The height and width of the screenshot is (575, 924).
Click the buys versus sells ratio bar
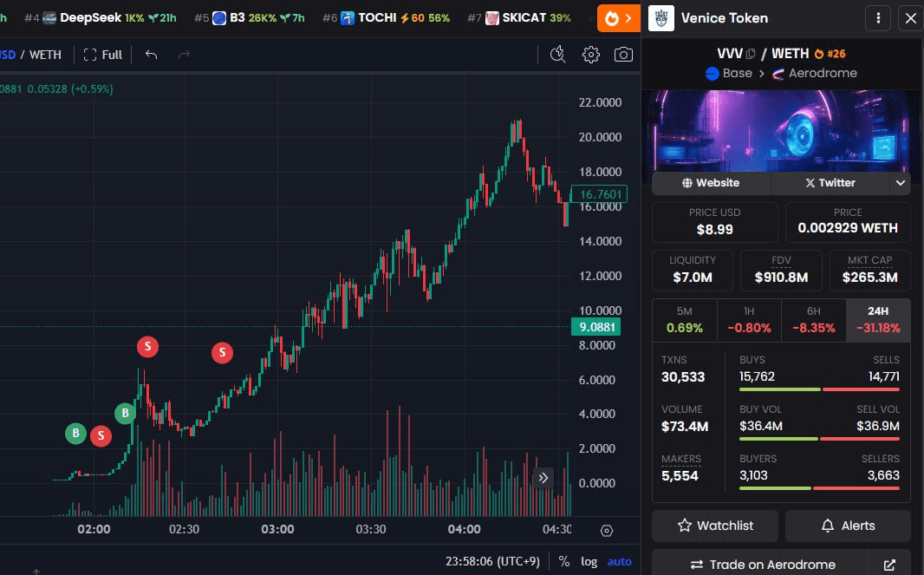pos(819,389)
